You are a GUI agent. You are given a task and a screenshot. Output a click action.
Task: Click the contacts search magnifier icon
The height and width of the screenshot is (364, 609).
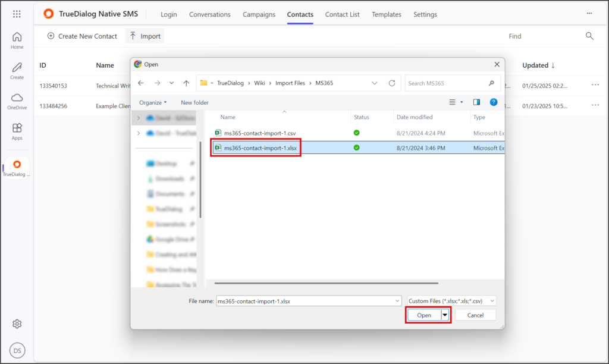tap(589, 36)
